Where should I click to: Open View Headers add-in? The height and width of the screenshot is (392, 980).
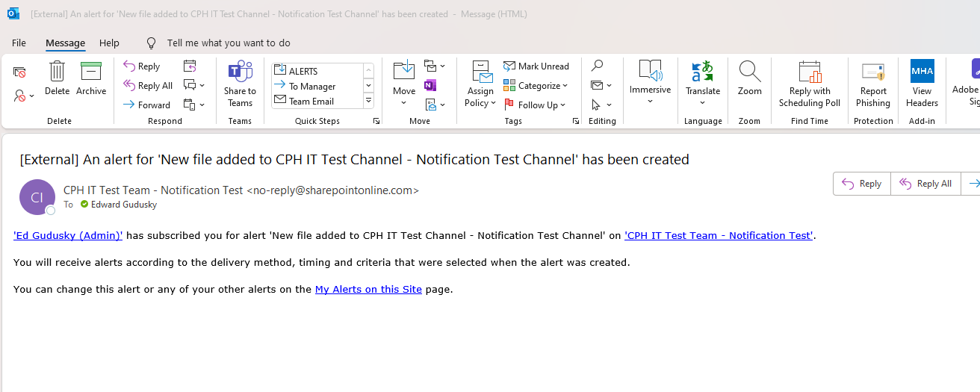922,84
